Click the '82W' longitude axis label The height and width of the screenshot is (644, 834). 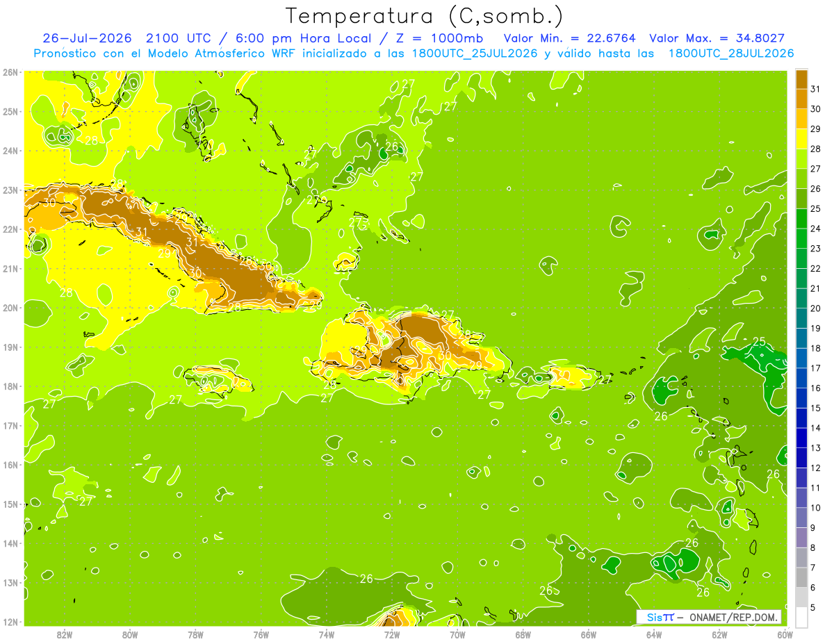click(65, 634)
